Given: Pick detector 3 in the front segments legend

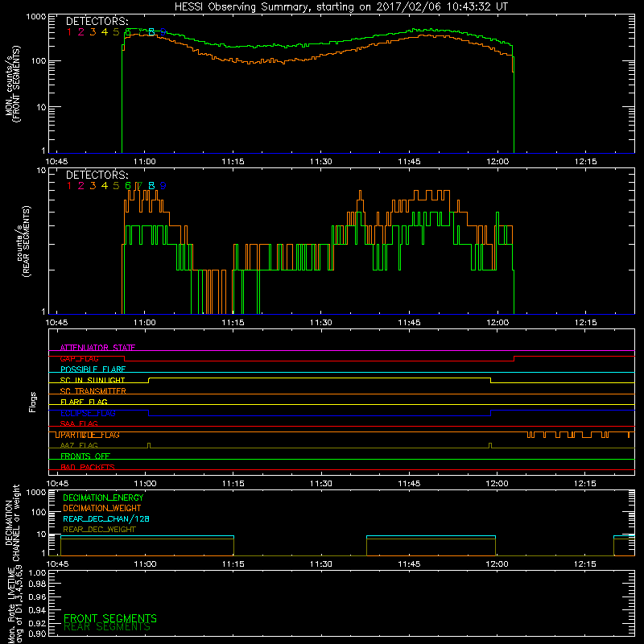Looking at the screenshot, I should (93, 32).
